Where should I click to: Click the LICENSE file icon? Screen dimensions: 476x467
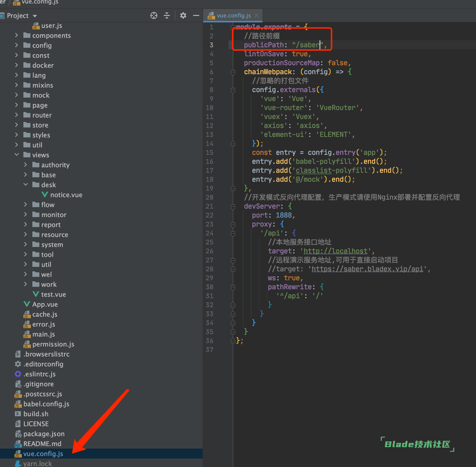(18, 424)
